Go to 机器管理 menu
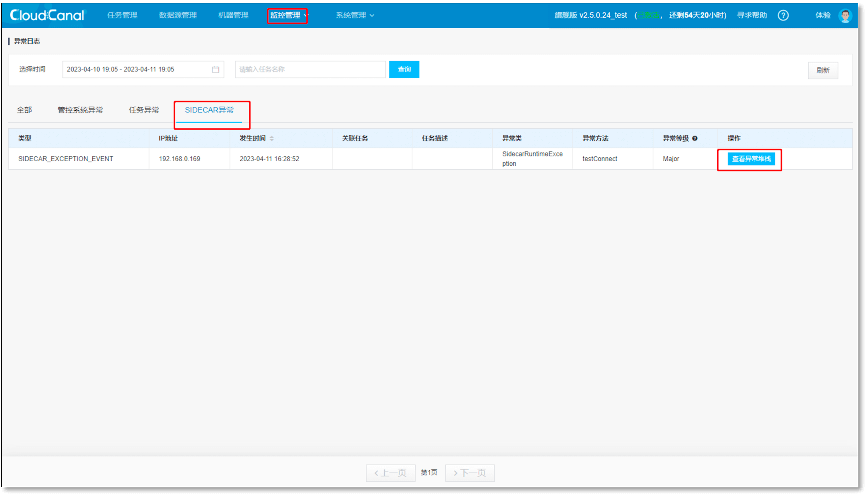 click(x=233, y=16)
